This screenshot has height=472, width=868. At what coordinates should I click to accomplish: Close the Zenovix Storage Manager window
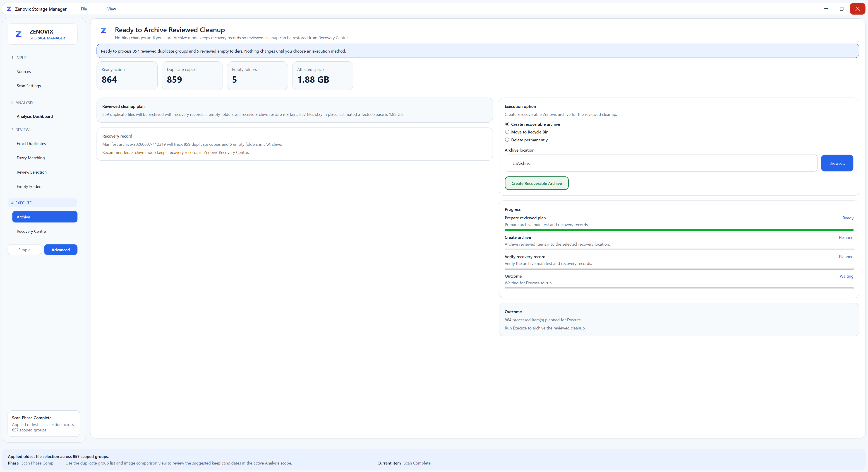click(x=857, y=9)
